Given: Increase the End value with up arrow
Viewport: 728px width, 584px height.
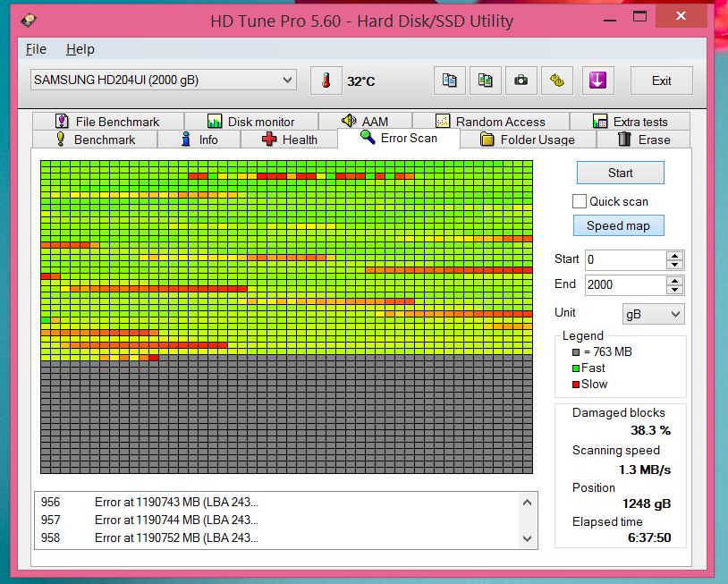Looking at the screenshot, I should 674,281.
